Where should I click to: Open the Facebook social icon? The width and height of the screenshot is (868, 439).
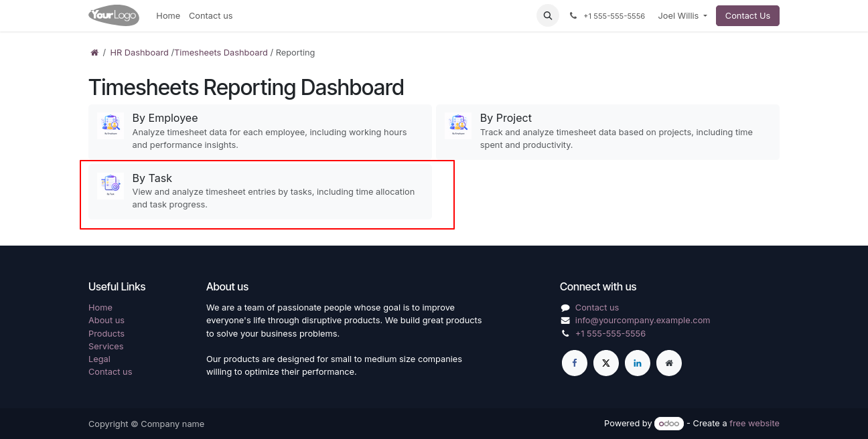574,363
